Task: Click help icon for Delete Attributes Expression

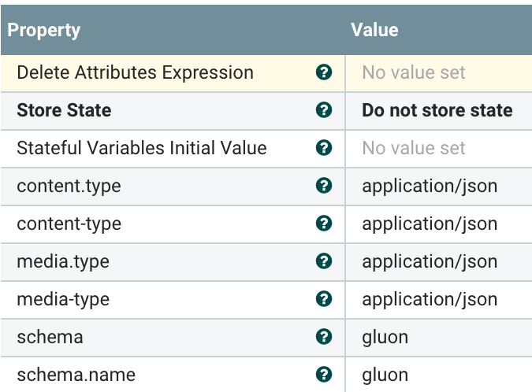Action: pos(323,72)
